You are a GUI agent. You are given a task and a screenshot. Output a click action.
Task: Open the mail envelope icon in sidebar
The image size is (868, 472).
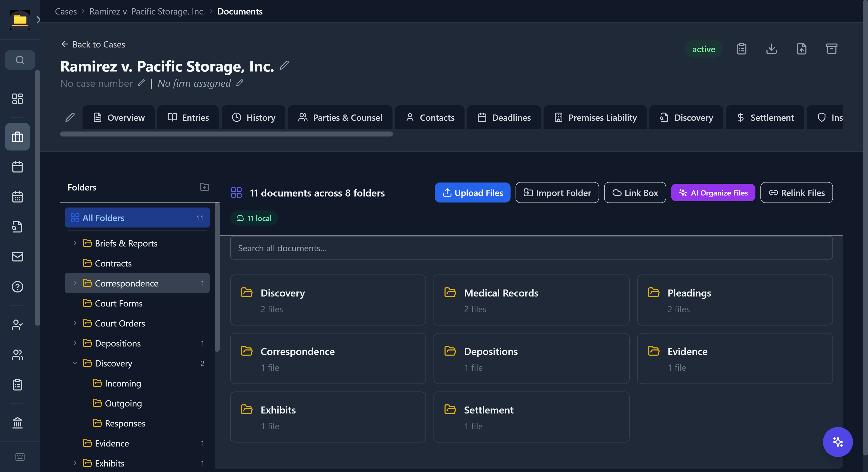tap(18, 256)
